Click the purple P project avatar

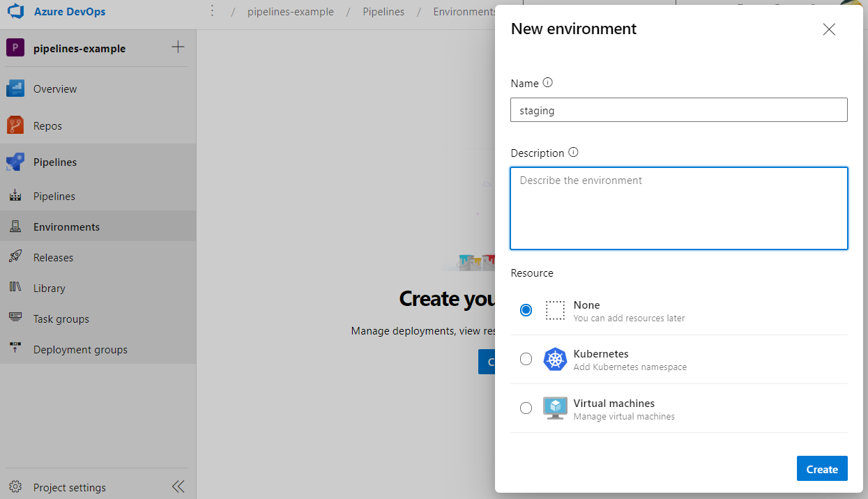[15, 48]
